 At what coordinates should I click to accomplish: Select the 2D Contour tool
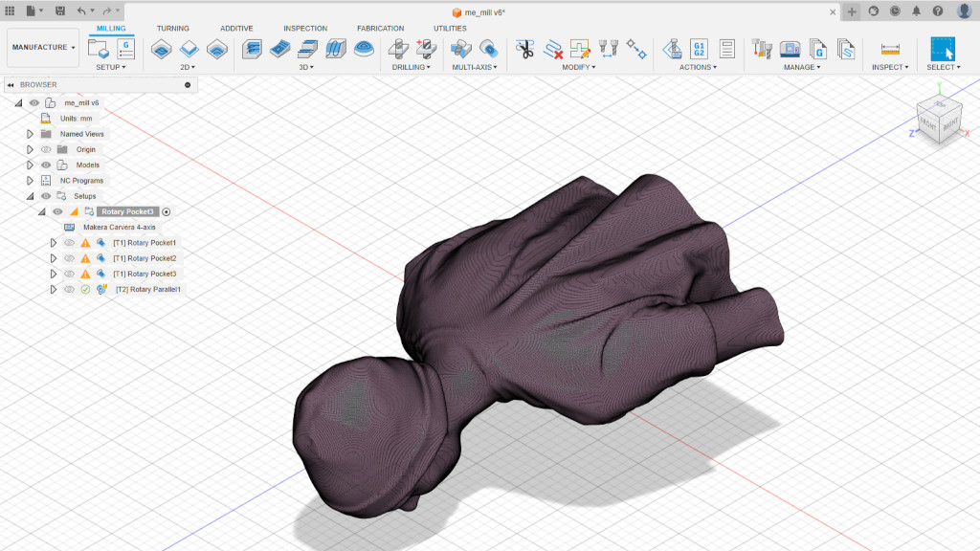[217, 49]
